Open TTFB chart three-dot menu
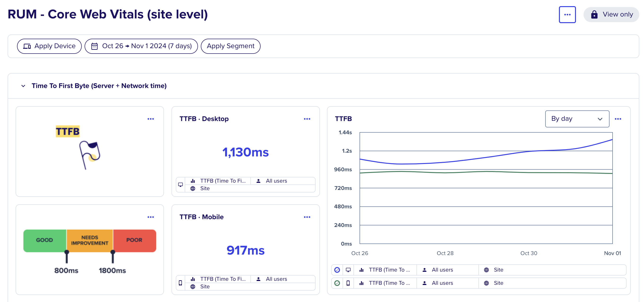Image resolution: width=644 pixels, height=302 pixels. pyautogui.click(x=618, y=119)
